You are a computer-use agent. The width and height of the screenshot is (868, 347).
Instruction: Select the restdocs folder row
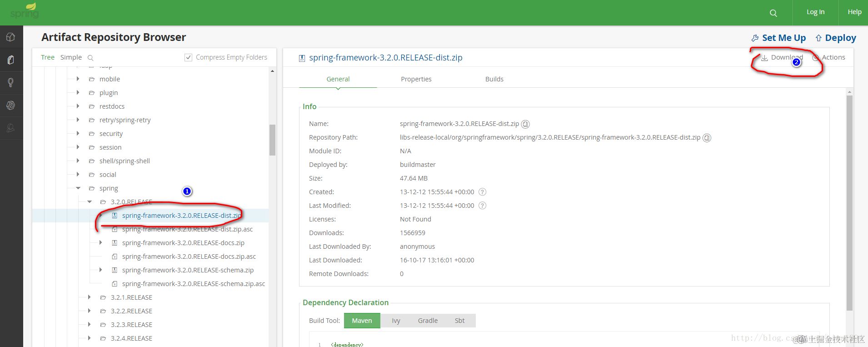(x=112, y=106)
